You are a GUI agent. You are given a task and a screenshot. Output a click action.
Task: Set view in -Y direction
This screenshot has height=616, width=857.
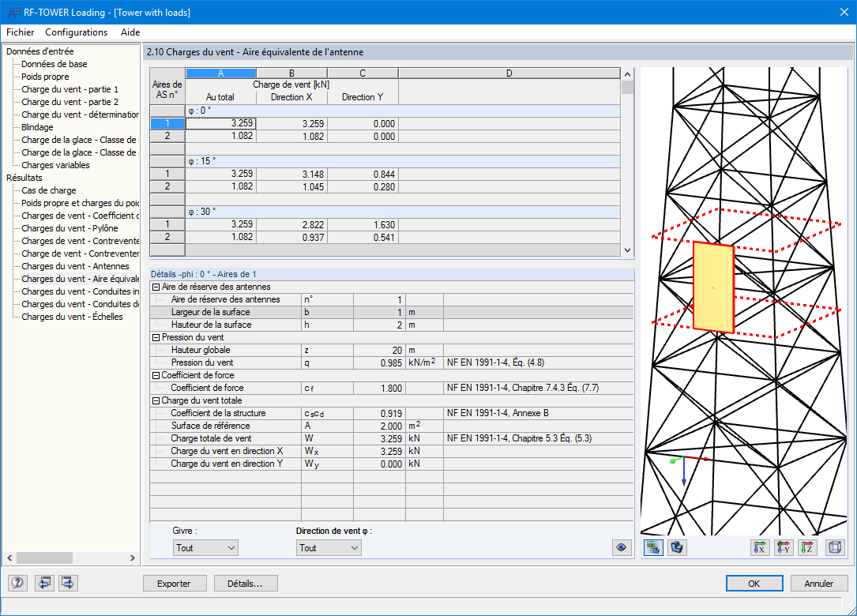tap(784, 547)
